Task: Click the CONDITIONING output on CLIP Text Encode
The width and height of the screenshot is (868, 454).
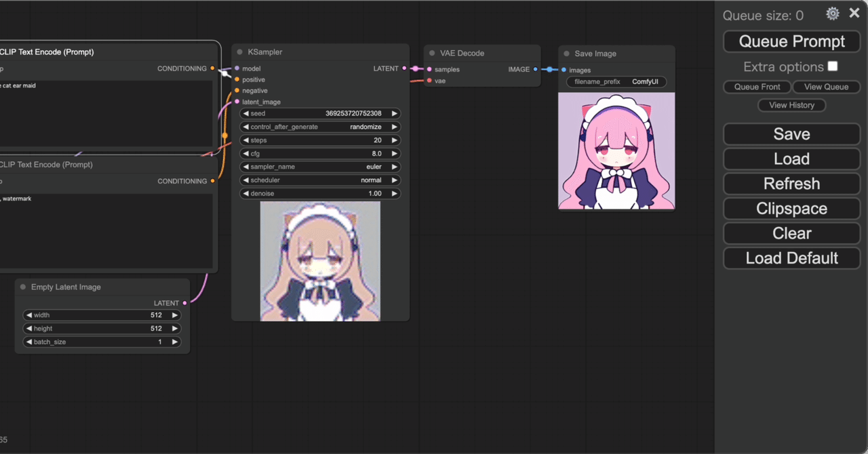Action: pyautogui.click(x=212, y=68)
